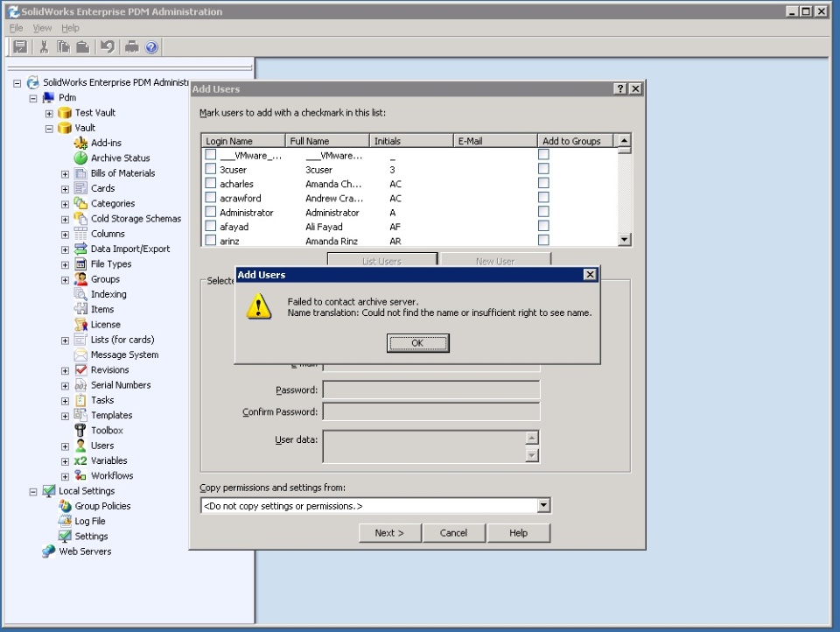Expand the File Types tree node

65,265
